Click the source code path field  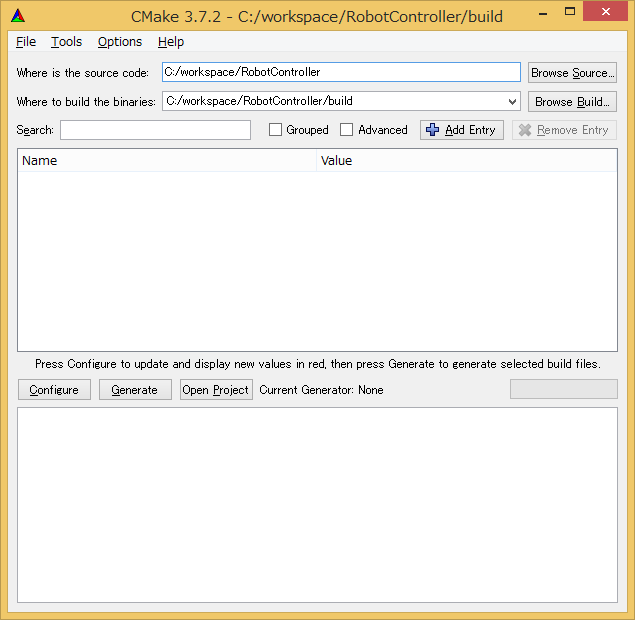(341, 72)
